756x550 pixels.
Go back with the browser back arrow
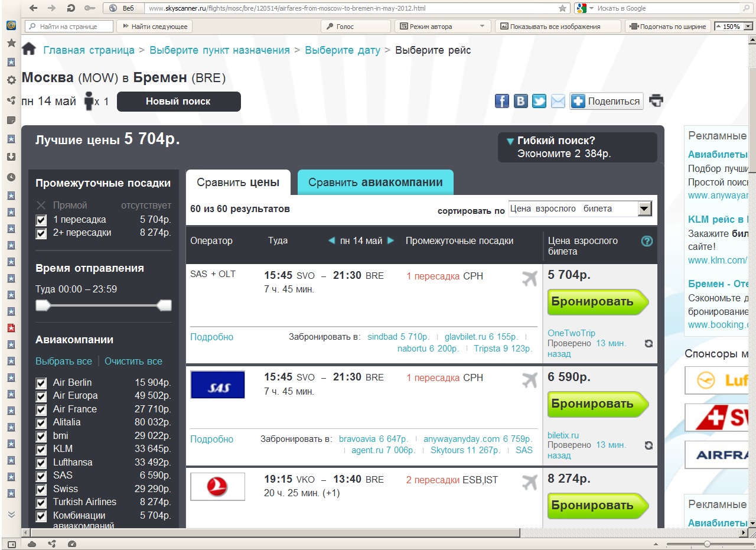coord(34,8)
